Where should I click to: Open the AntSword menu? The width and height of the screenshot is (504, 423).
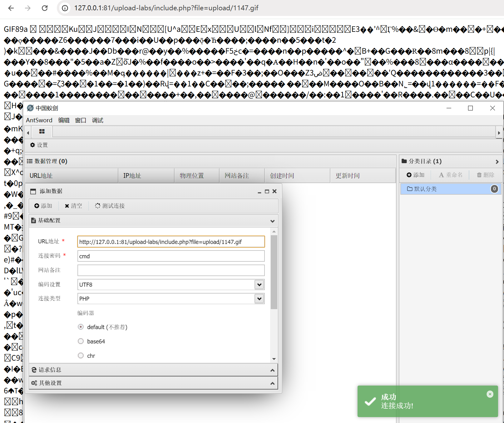(x=39, y=120)
